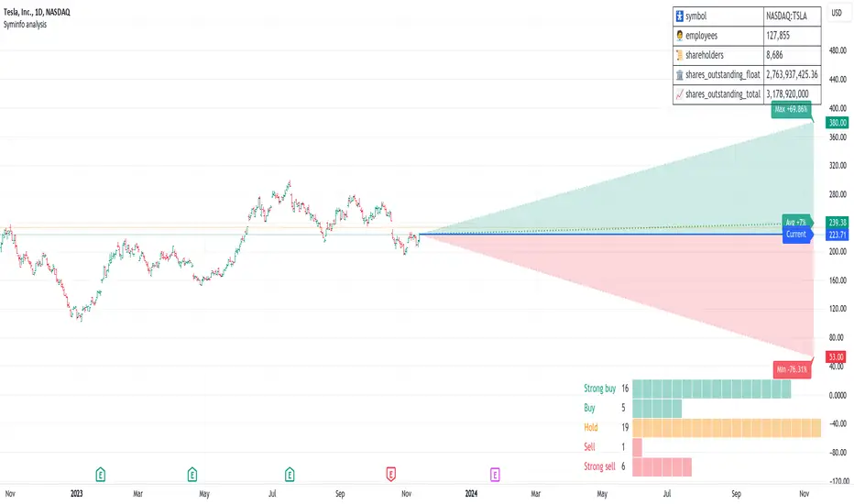This screenshot has width=854, height=504.
Task: Click the green earnings marker near May
Action: pos(192,474)
